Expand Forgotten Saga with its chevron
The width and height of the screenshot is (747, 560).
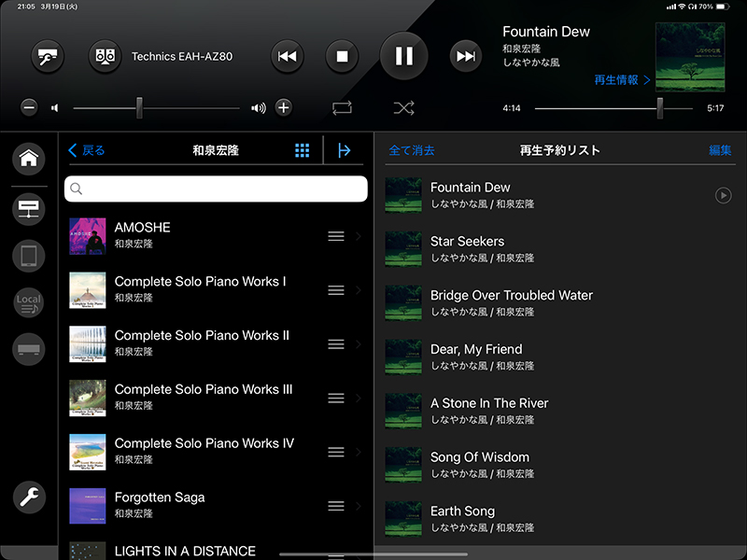click(359, 506)
